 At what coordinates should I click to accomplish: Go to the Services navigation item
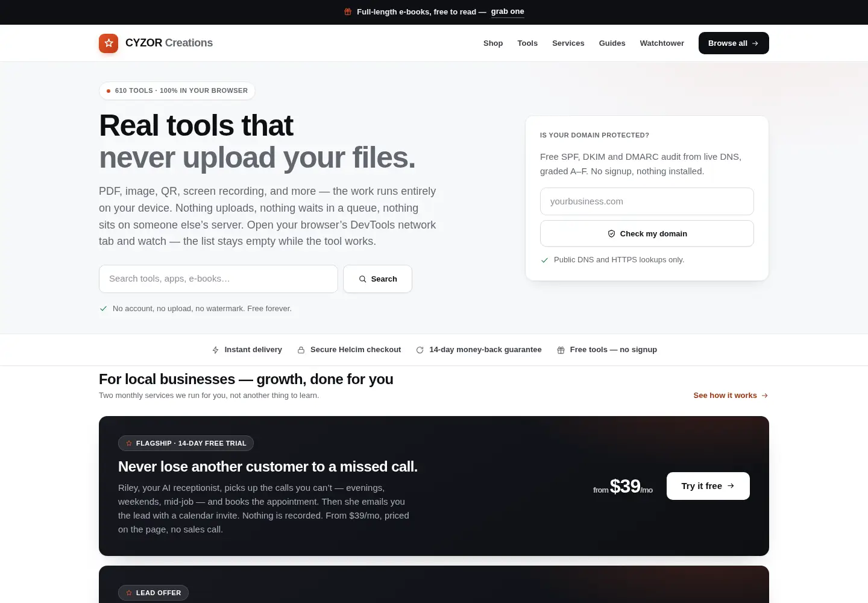click(x=568, y=43)
